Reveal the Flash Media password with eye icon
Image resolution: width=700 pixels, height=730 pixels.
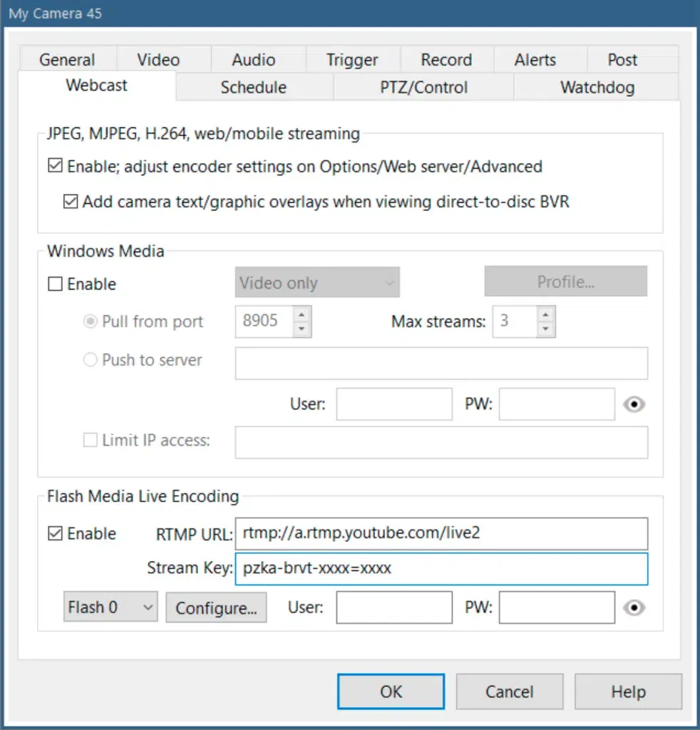(x=634, y=607)
